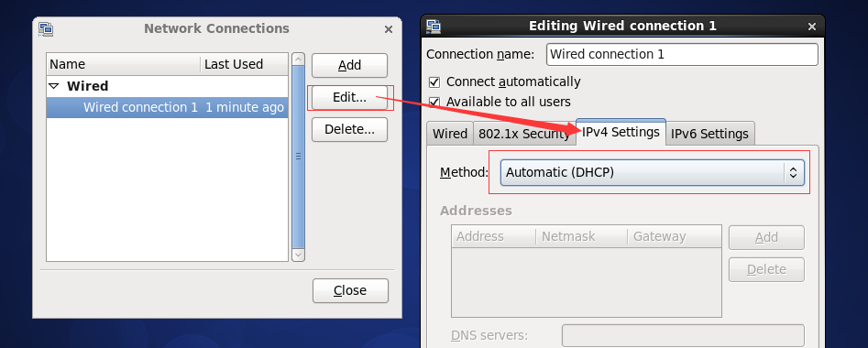Close the Editing Wired connection 1 window
This screenshot has height=348, width=868.
tap(812, 27)
